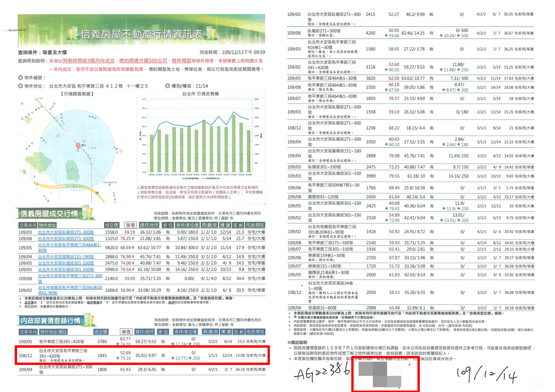
Task: Click 成交價 header in 信義房屋成交行情 table
Action: pyautogui.click(x=111, y=225)
